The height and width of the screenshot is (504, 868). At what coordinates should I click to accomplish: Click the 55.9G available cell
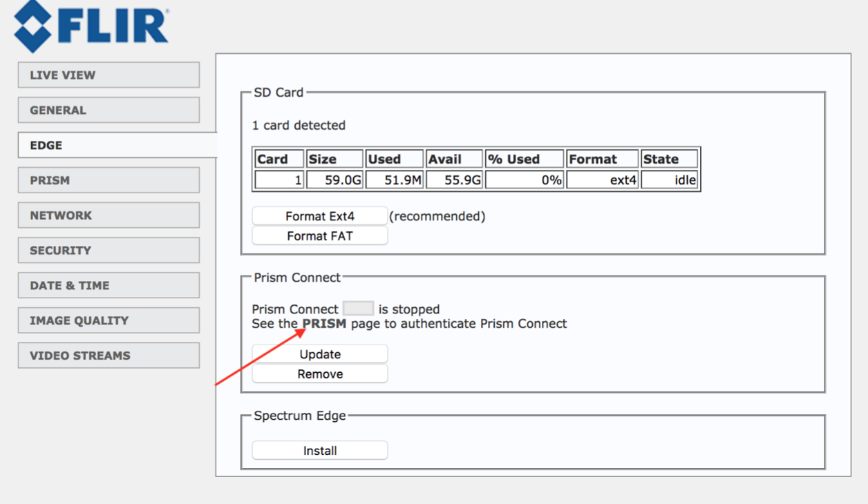[454, 180]
